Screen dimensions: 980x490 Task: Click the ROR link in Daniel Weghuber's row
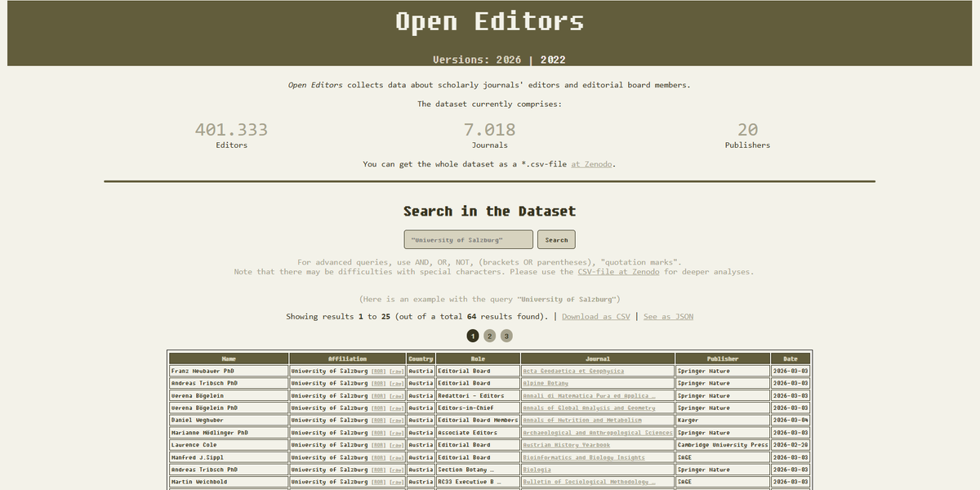click(x=379, y=420)
